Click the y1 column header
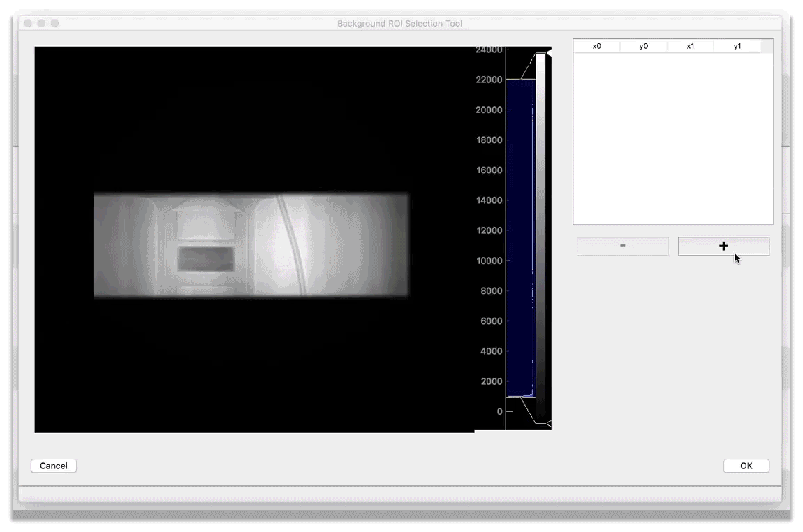This screenshot has width=803, height=532. [x=737, y=46]
